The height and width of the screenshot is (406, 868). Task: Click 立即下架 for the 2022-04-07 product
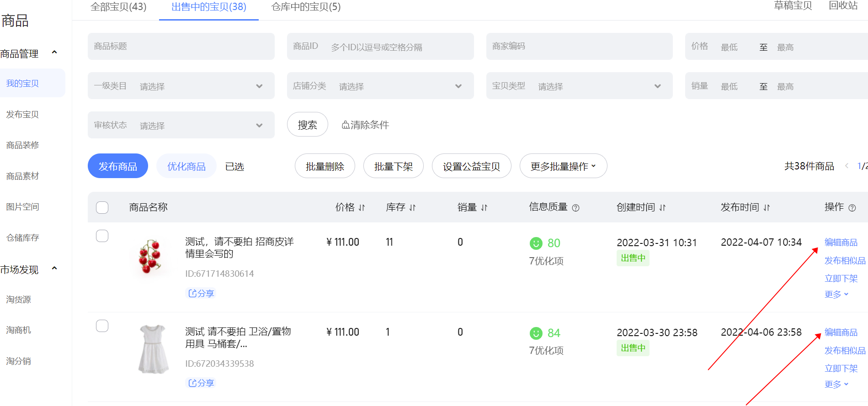click(x=841, y=279)
